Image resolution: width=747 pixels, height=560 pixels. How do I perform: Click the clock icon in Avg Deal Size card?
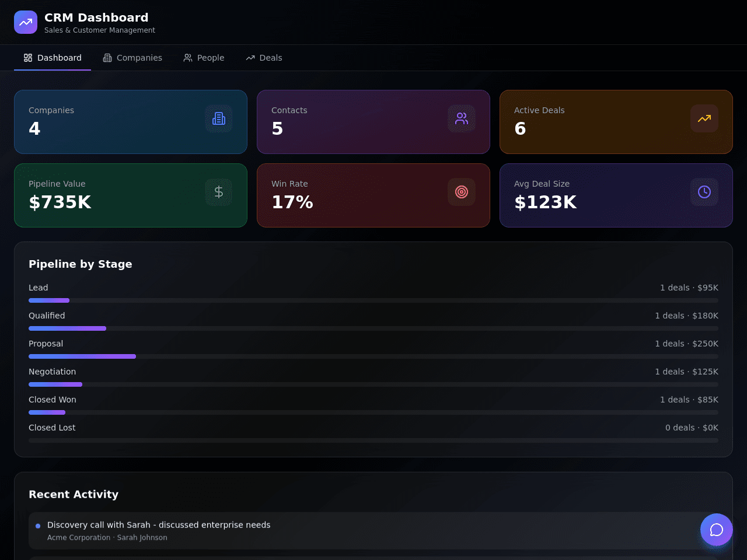704,192
